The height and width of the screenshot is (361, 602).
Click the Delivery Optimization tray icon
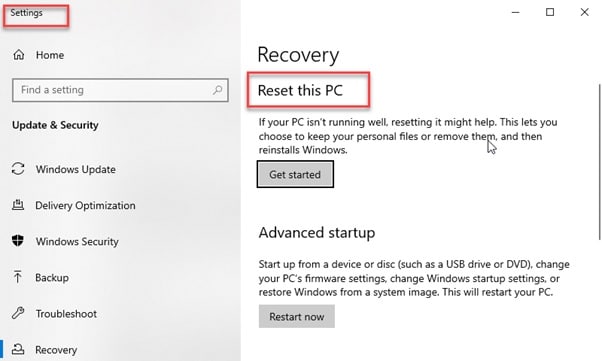pos(18,205)
